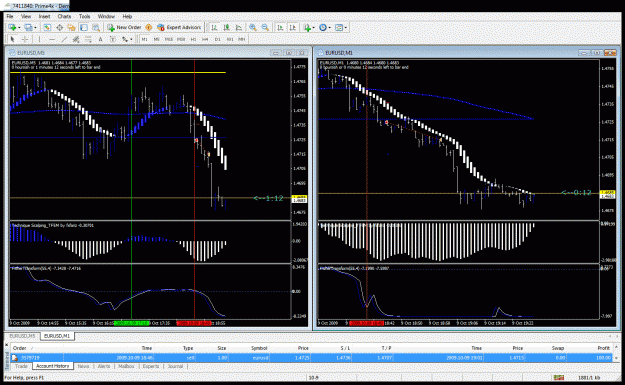Open the New Order dialog
Screen dimensions: 625x385
pyautogui.click(x=124, y=28)
